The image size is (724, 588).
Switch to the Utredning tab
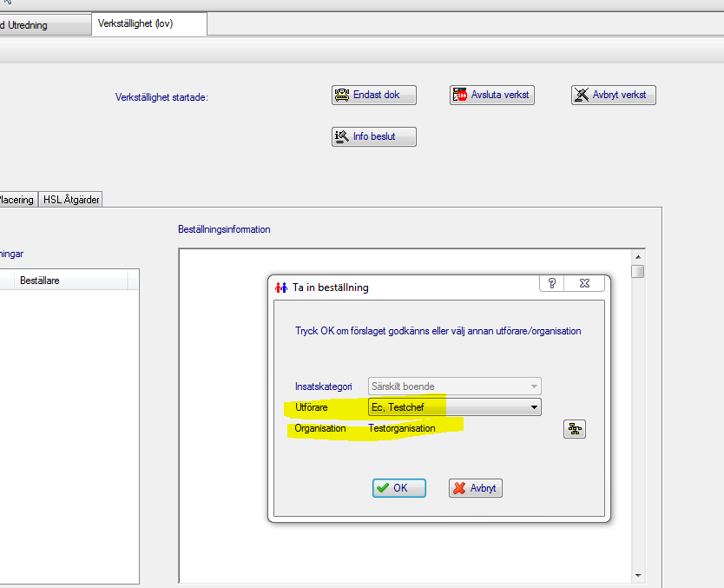click(45, 25)
